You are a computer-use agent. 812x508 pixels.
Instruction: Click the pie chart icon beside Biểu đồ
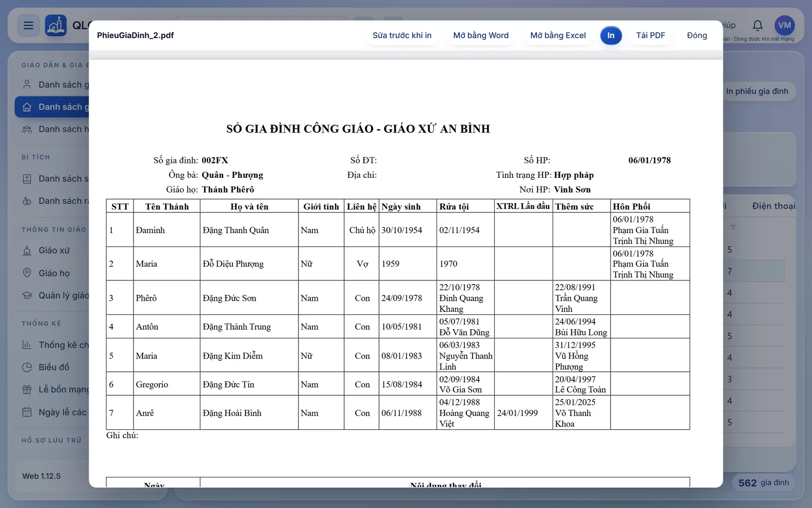(x=27, y=367)
